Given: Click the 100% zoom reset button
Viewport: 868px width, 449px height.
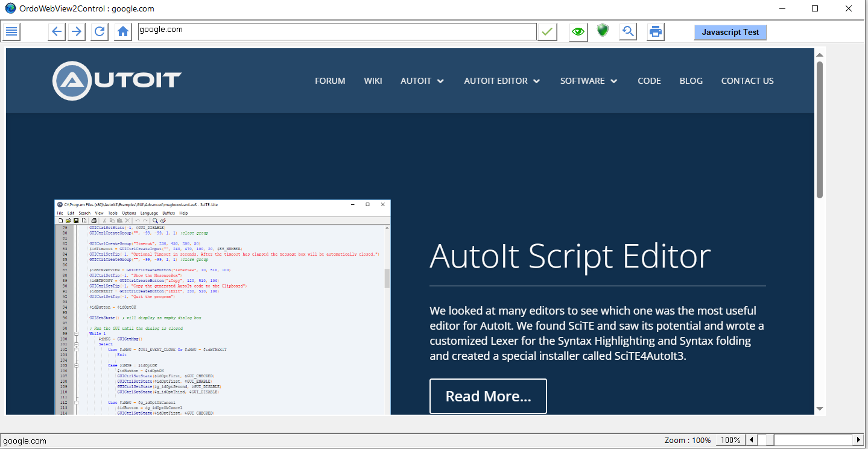Looking at the screenshot, I should coord(730,440).
